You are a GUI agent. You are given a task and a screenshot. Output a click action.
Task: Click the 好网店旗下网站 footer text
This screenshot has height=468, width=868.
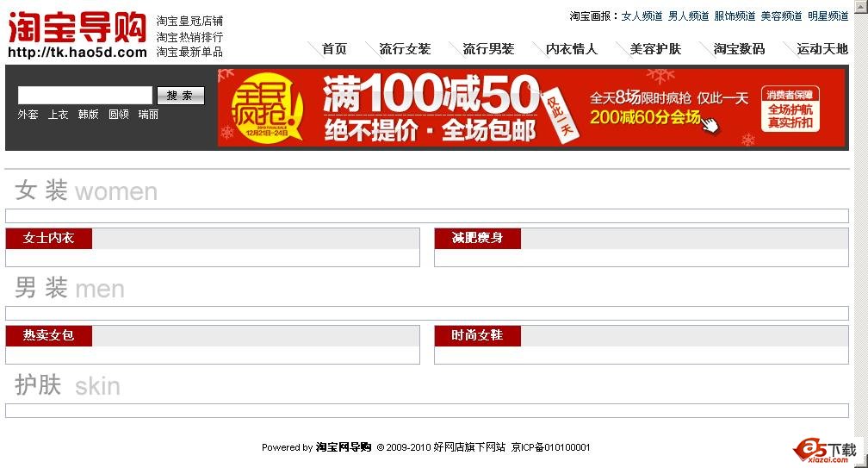click(469, 447)
